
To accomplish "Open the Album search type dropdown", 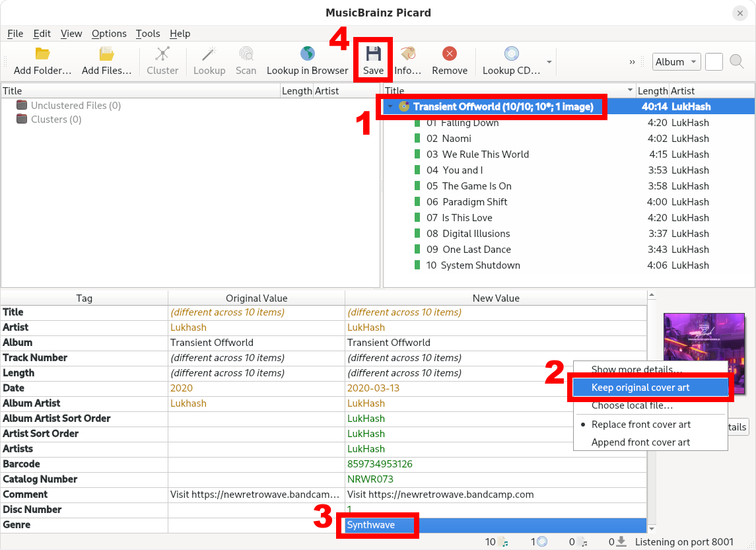I will pos(676,62).
